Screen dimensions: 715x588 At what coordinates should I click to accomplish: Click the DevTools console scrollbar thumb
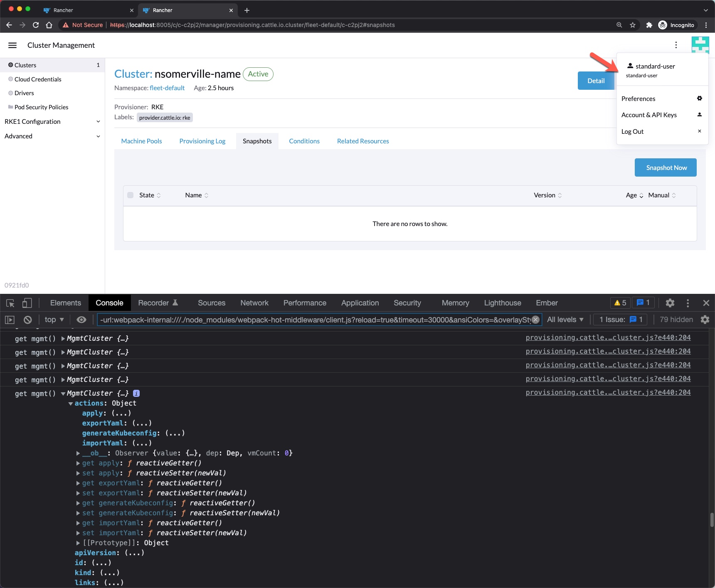click(712, 519)
